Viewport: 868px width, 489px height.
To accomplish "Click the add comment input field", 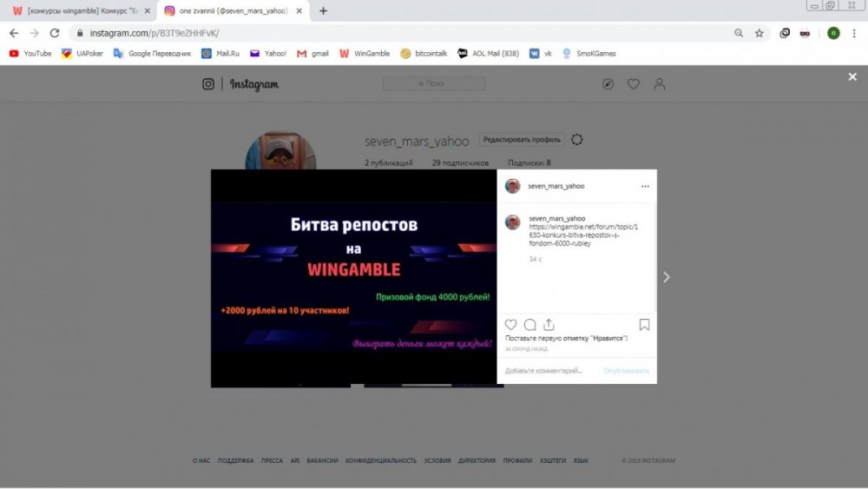I will [x=543, y=371].
